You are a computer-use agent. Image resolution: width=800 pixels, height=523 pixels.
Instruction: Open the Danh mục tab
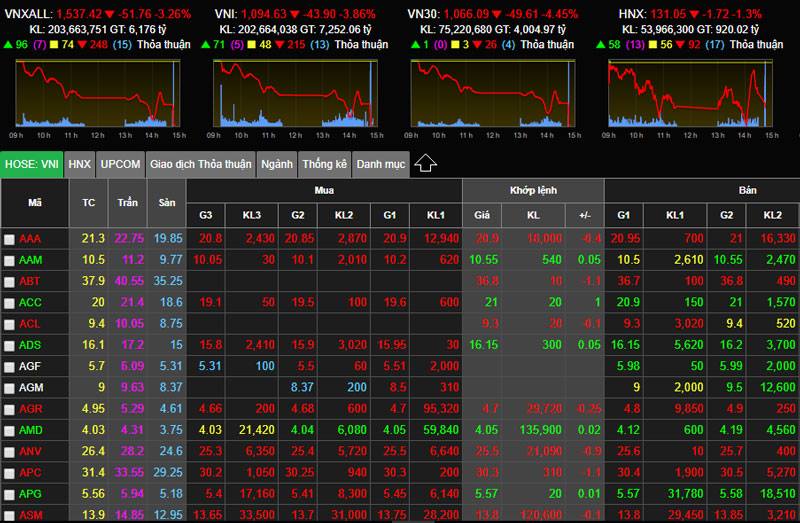click(381, 164)
